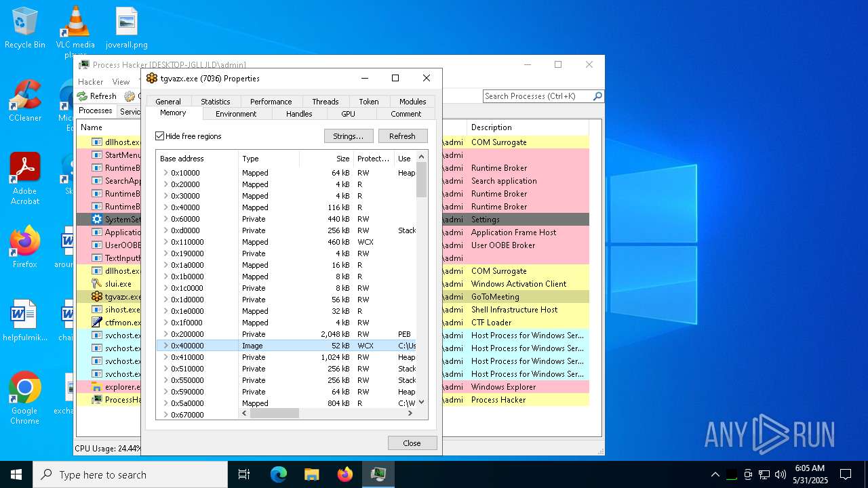
Task: Expand memory region 0x60000
Action: (x=165, y=219)
